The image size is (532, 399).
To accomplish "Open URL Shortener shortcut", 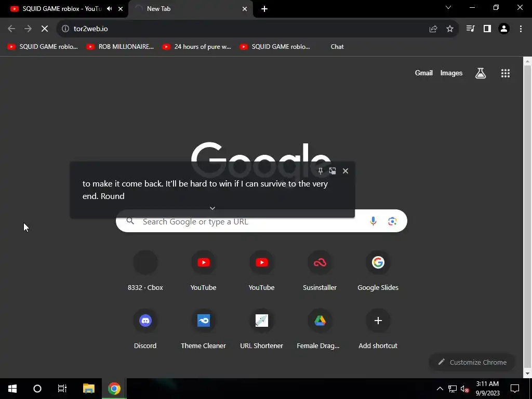I will (x=262, y=329).
